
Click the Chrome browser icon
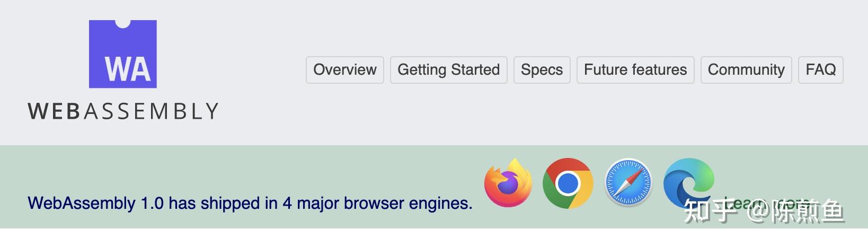[x=568, y=183]
